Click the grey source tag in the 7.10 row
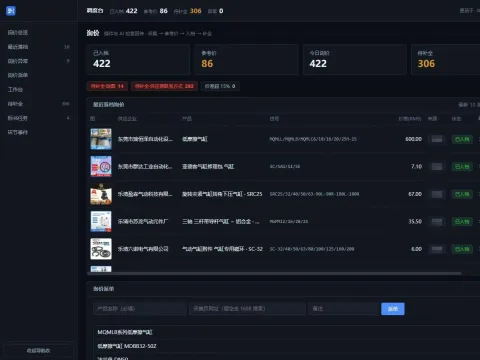This screenshot has width=480, height=360. click(x=437, y=166)
